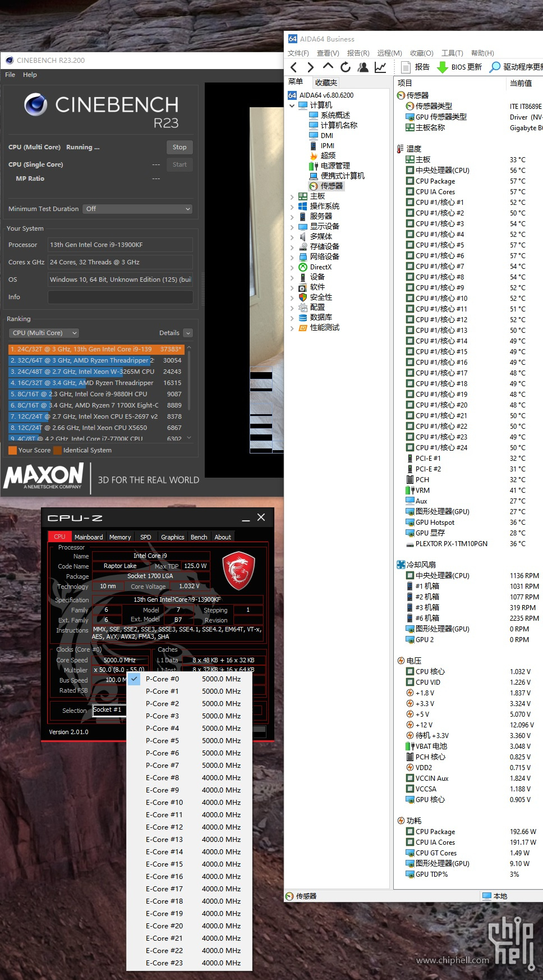Select E-Core #8 in core list
The height and width of the screenshot is (980, 543).
point(190,777)
